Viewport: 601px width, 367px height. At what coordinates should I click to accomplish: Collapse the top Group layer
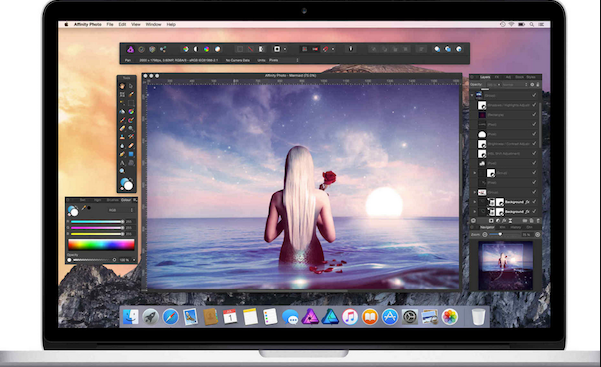point(472,95)
